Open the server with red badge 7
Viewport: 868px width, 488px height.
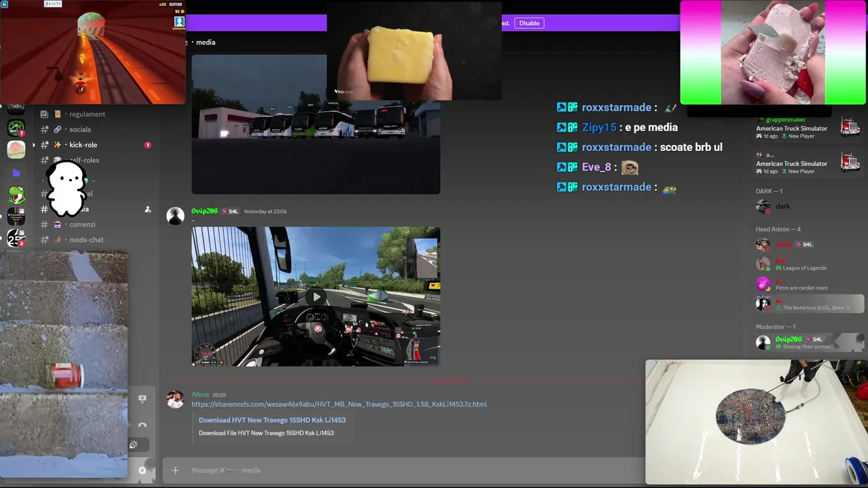point(16,128)
